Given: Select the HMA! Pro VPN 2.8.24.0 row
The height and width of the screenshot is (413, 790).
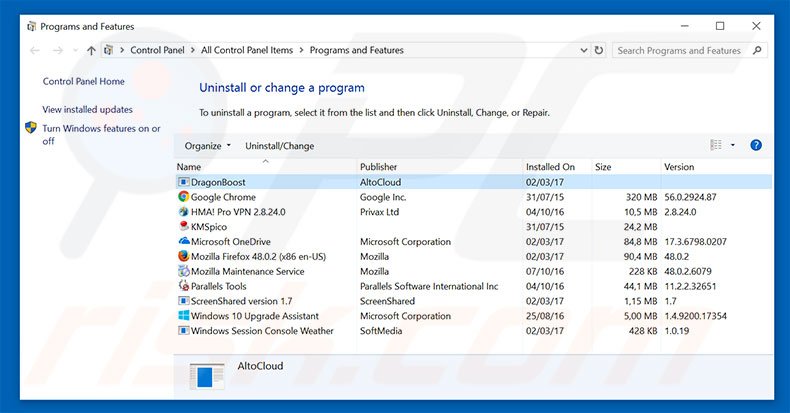Looking at the screenshot, I should coord(474,212).
